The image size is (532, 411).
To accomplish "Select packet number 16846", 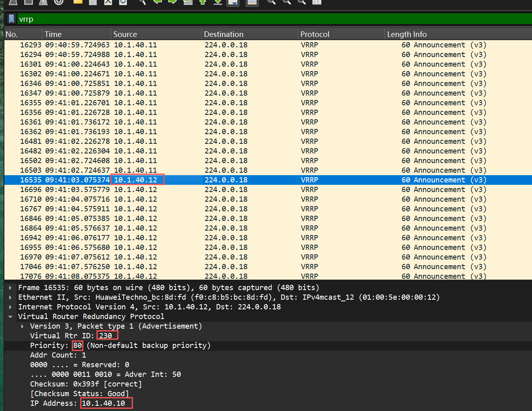I will pos(268,219).
